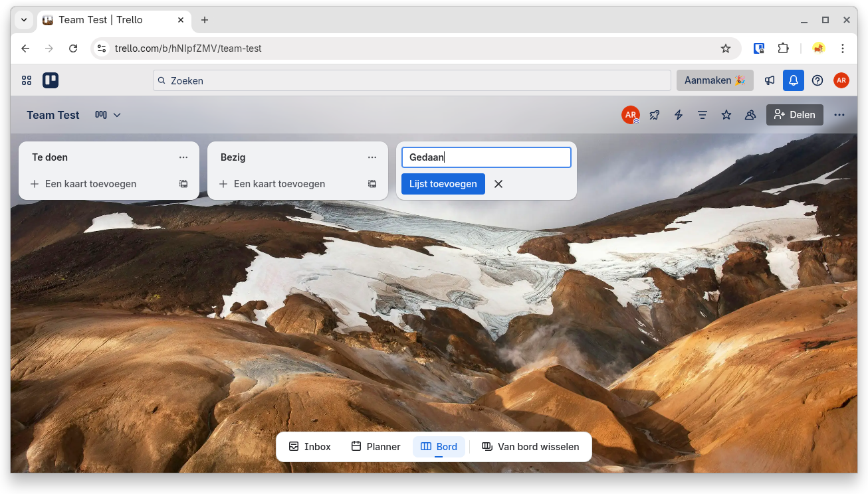
Task: Click the megaphone feedback icon
Action: 769,80
